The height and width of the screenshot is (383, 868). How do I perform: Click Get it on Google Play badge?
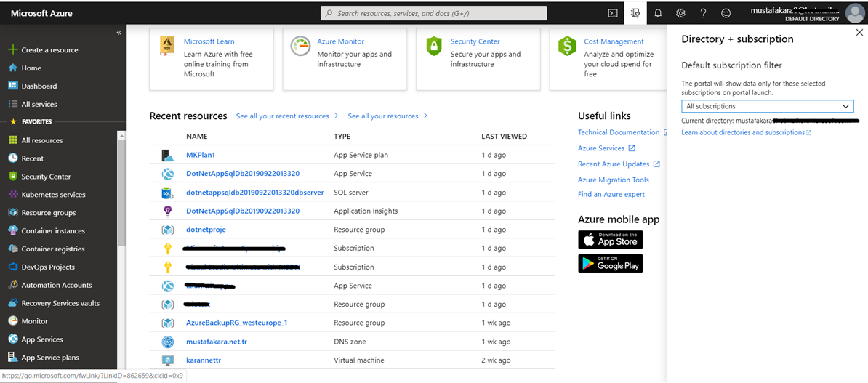[x=611, y=264]
